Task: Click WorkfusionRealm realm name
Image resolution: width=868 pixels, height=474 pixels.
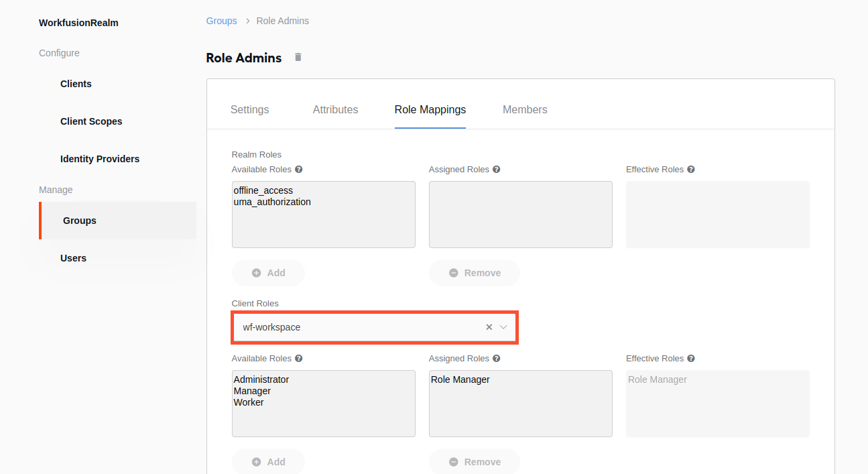Action: (x=78, y=23)
